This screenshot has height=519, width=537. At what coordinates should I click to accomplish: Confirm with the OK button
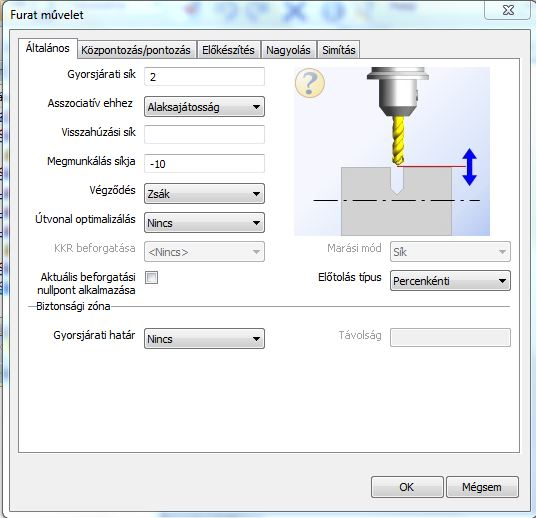pos(407,487)
